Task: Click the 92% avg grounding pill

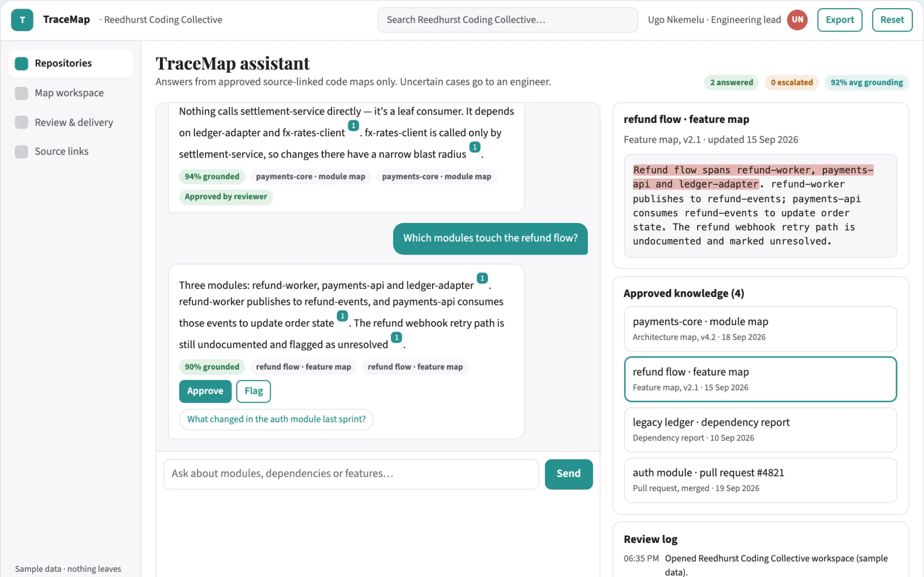Action: click(x=867, y=83)
